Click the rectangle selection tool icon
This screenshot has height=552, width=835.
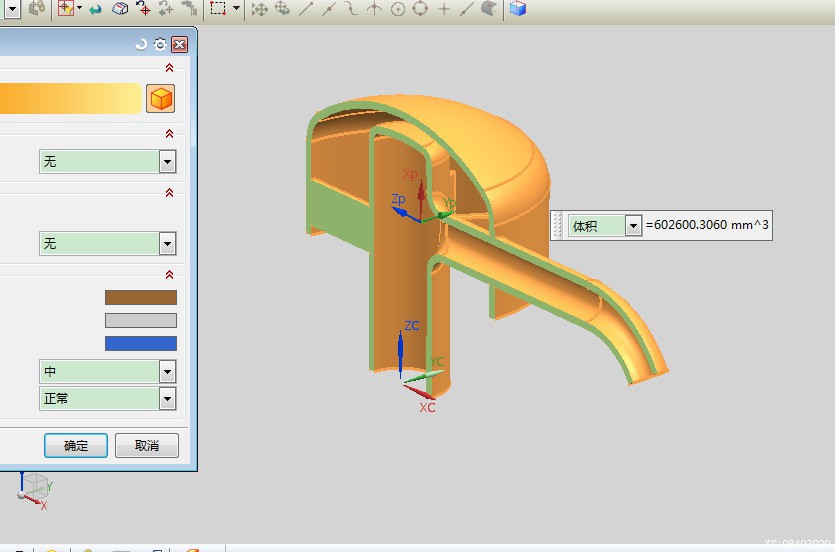[x=218, y=9]
